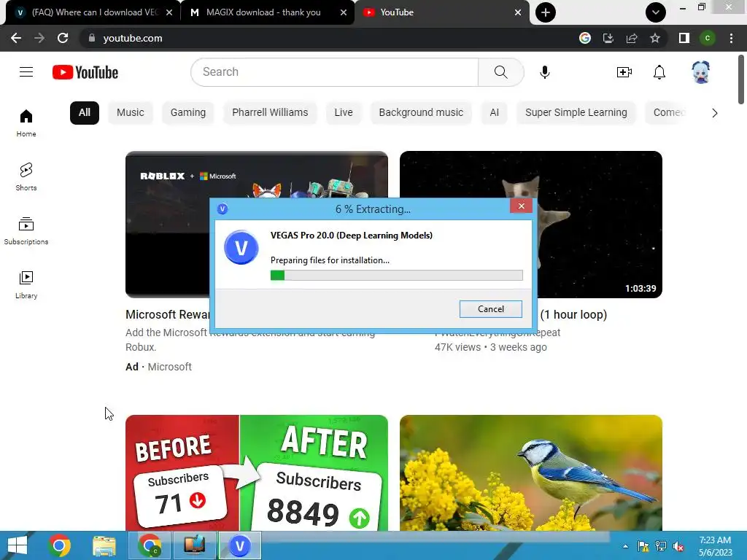The image size is (747, 560).
Task: Go back with browser back arrow
Action: click(16, 38)
